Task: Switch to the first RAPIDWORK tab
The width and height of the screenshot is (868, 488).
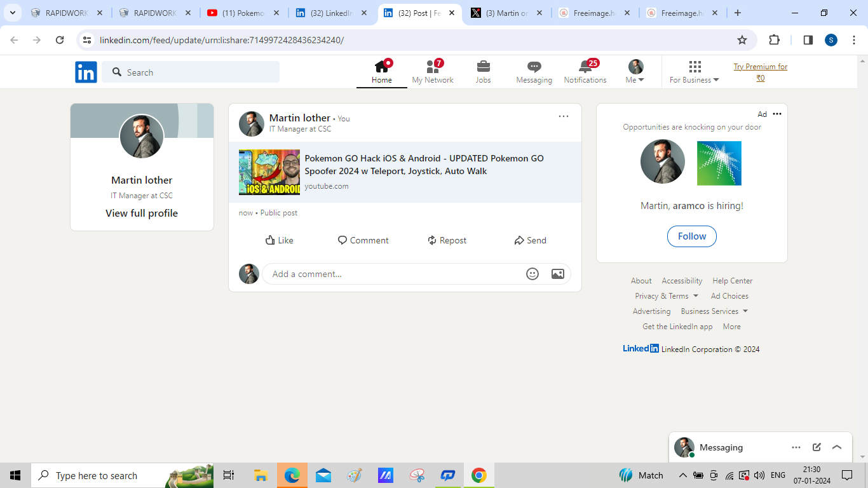Action: 66,13
